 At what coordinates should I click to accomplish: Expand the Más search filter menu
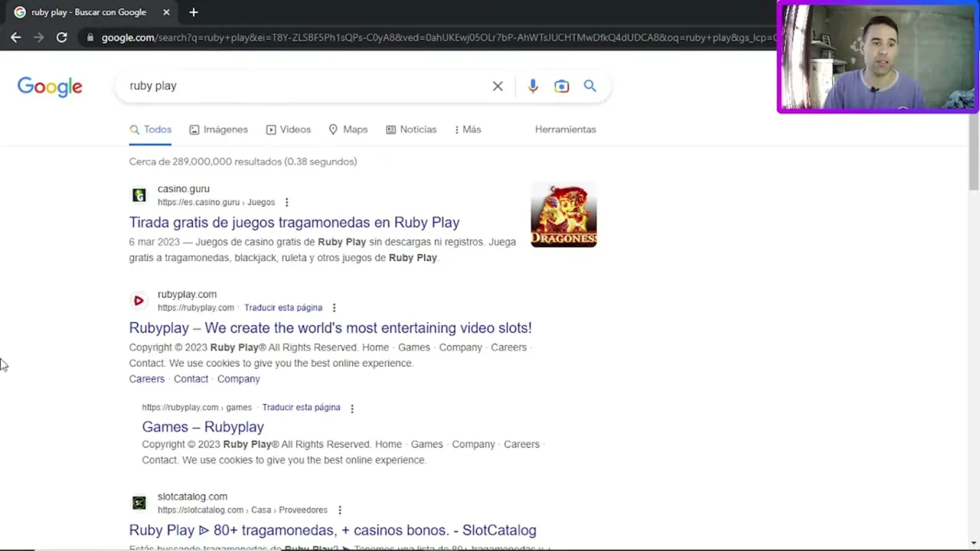tap(467, 129)
